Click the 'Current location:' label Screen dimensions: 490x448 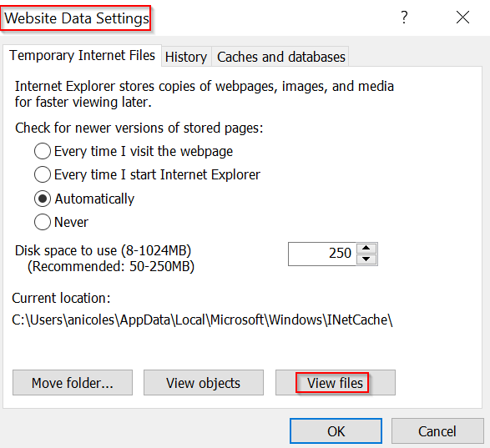[61, 298]
